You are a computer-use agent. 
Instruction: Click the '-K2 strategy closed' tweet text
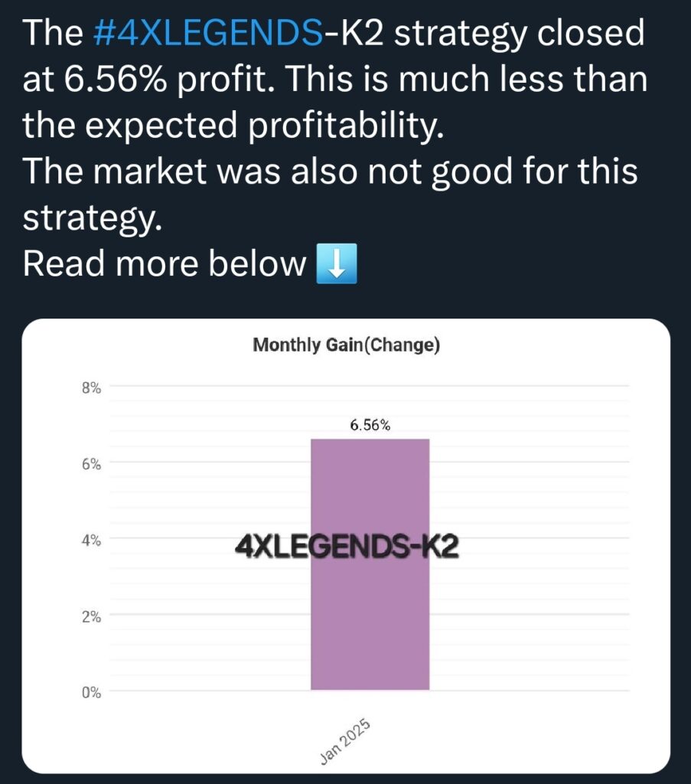coord(484,33)
